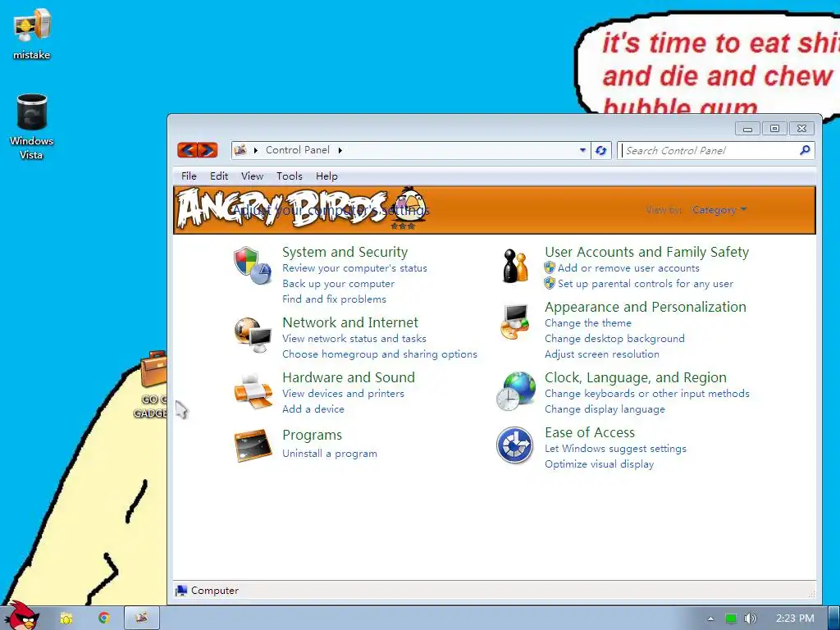Click the Appearance and Personalization monitor icon
The height and width of the screenshot is (630, 840).
click(515, 322)
